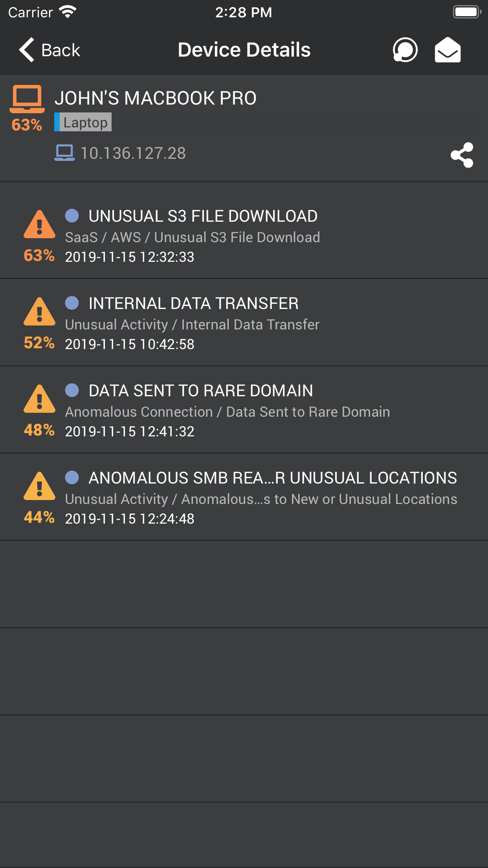Select the 63% threat score of the device
This screenshot has width=488, height=868.
(x=26, y=126)
